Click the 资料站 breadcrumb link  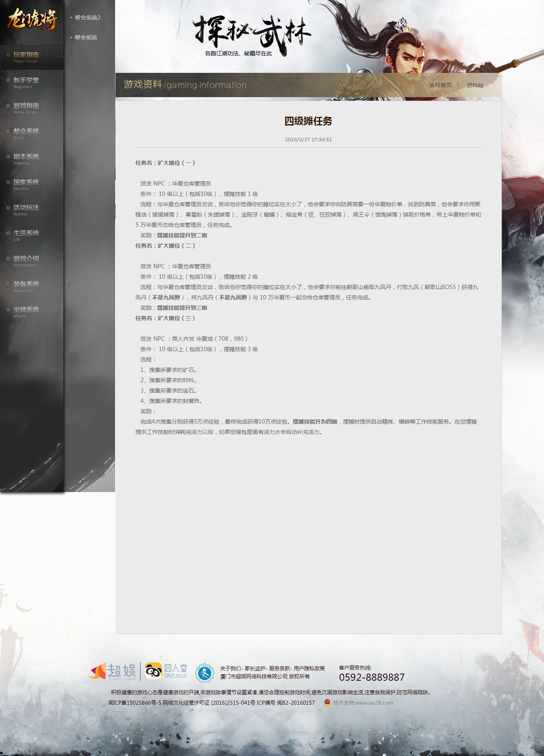(475, 85)
